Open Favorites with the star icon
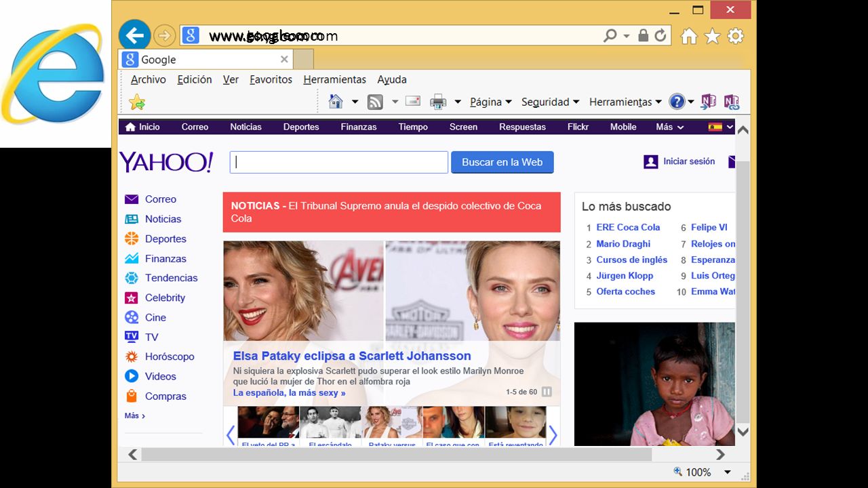This screenshot has height=488, width=868. click(712, 36)
